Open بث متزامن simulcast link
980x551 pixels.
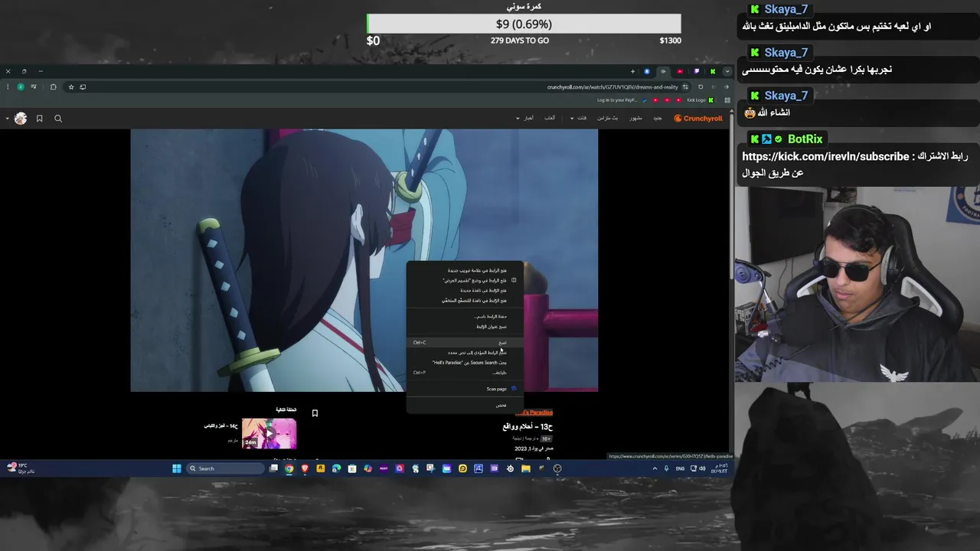(607, 119)
